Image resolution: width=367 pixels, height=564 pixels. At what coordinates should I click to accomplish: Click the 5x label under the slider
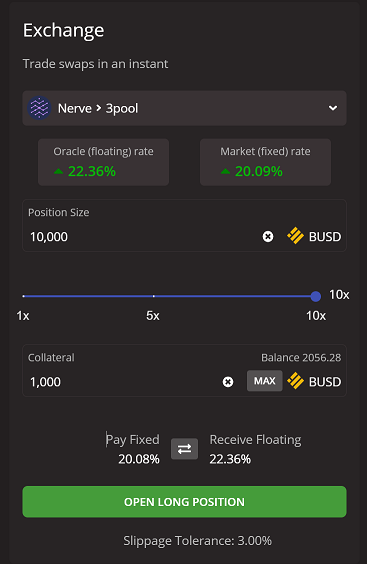(153, 316)
